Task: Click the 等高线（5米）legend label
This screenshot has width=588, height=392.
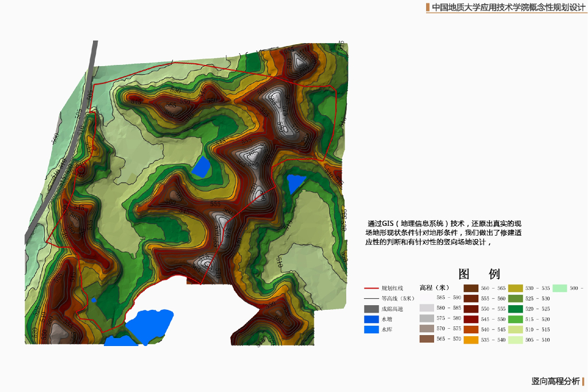Action: tap(398, 298)
